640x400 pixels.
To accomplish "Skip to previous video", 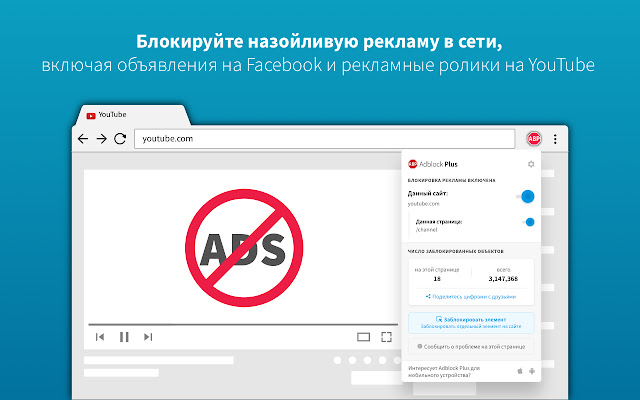I will tap(100, 337).
